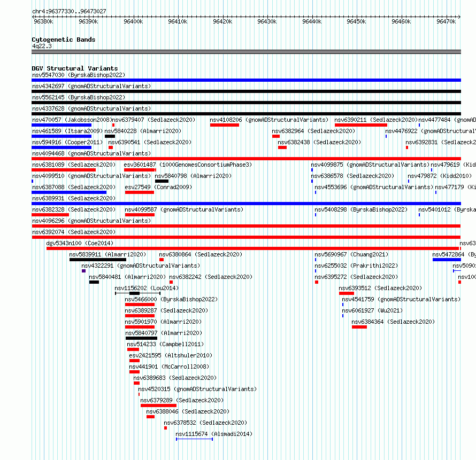Viewport: 476px width, 460px height.
Task: Select nsv6387088 (Sedlazeck2020) blue bar
Action: coord(69,192)
